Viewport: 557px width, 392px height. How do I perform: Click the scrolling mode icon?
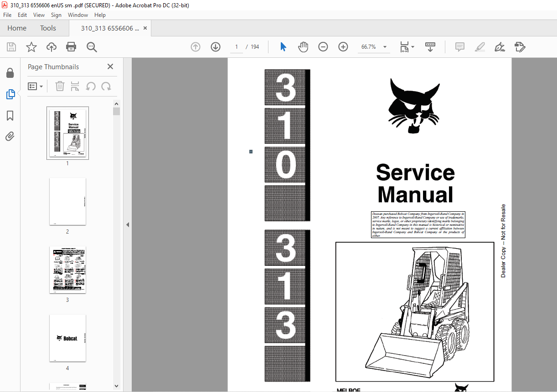[430, 47]
